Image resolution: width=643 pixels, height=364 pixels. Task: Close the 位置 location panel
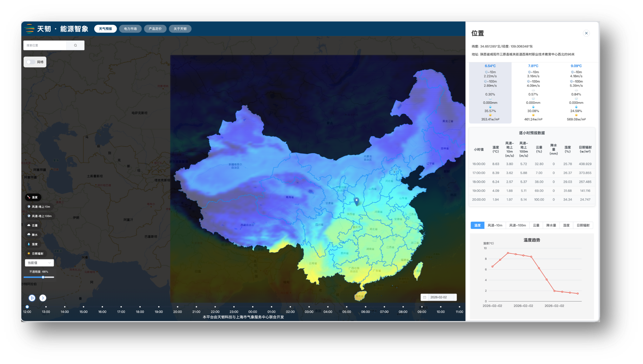click(x=586, y=33)
